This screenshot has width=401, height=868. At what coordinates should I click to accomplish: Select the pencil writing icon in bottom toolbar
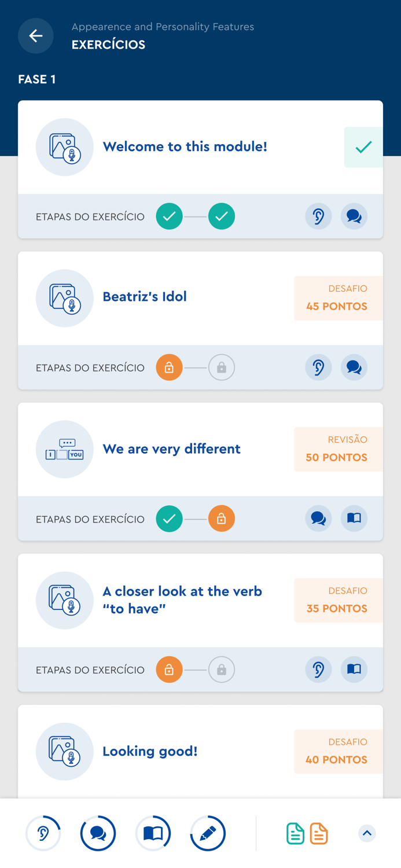coord(208,833)
